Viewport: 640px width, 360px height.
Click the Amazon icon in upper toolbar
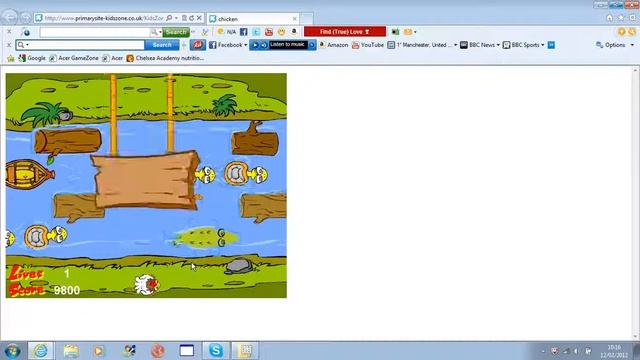click(294, 31)
